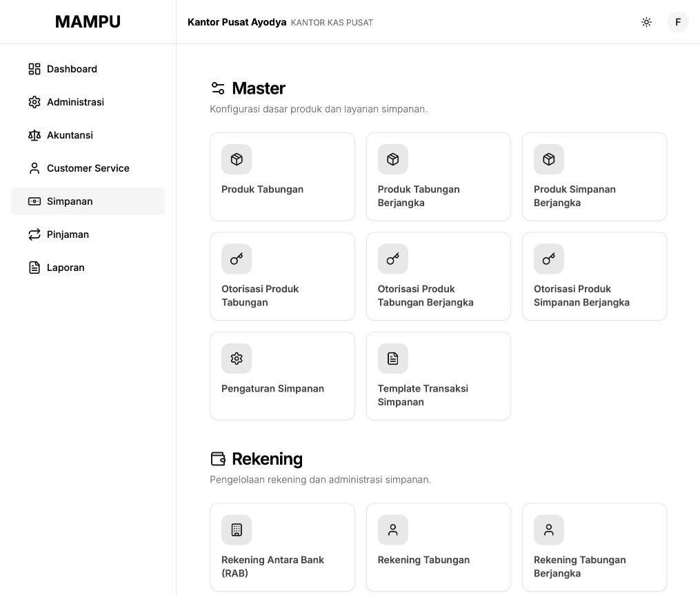Click the MAMPU logo
This screenshot has width=700, height=595.
[88, 22]
